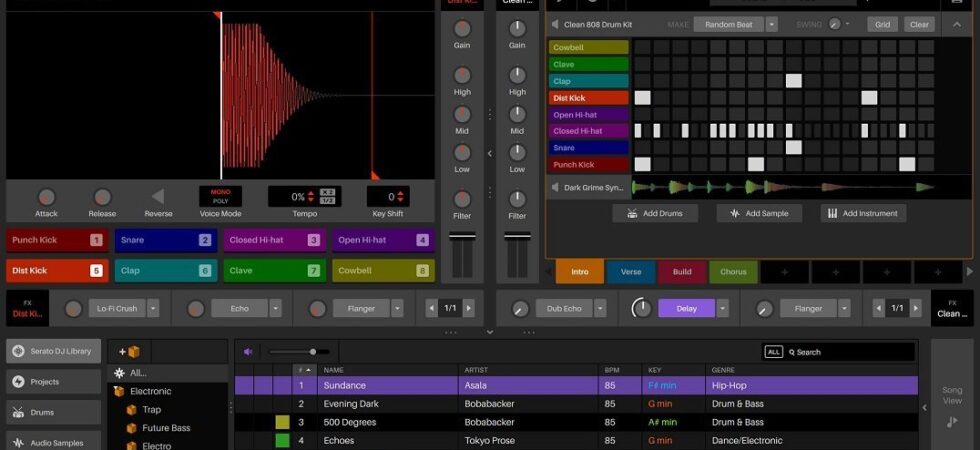The height and width of the screenshot is (450, 980).
Task: Open the Random Beat dropdown arrow
Action: [772, 25]
